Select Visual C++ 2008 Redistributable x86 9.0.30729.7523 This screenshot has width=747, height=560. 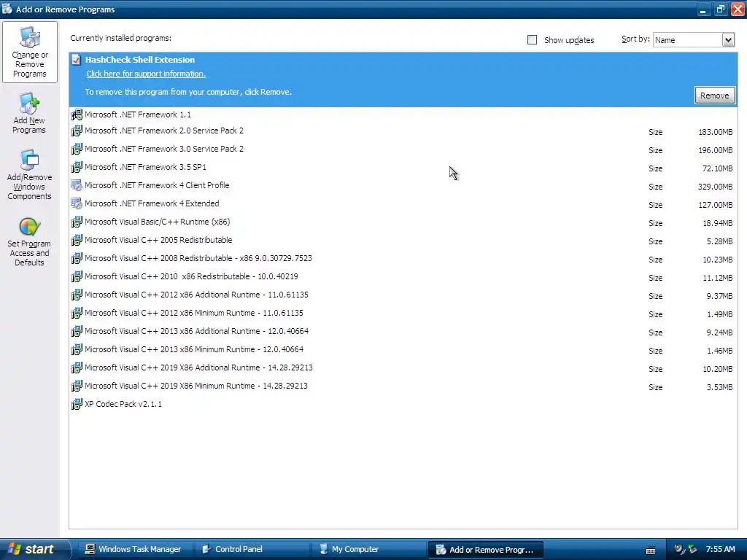[403, 258]
